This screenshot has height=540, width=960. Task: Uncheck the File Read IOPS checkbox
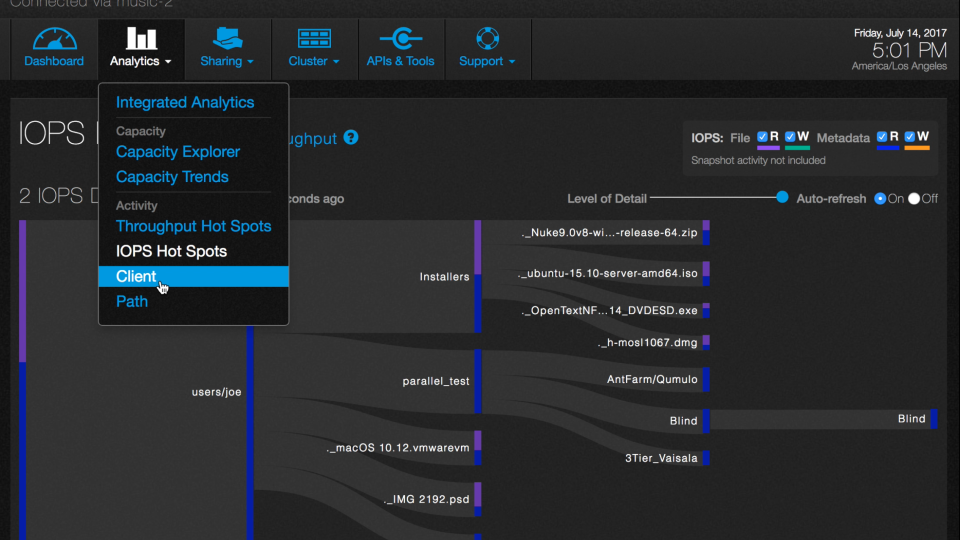(762, 137)
